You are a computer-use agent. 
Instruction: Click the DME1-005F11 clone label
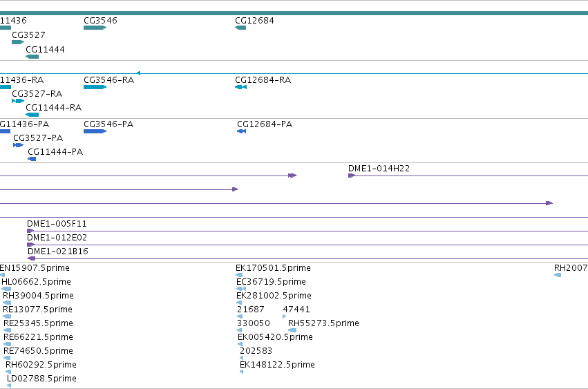click(57, 224)
